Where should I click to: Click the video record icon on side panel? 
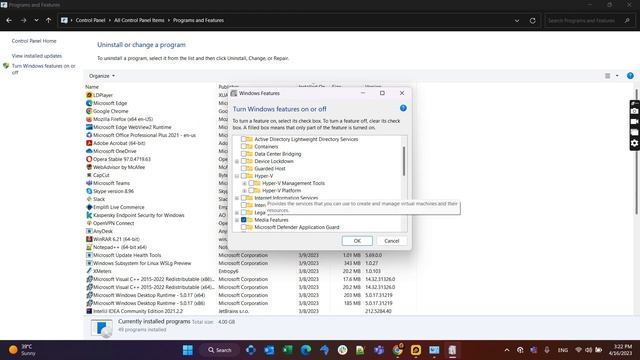pyautogui.click(x=634, y=122)
